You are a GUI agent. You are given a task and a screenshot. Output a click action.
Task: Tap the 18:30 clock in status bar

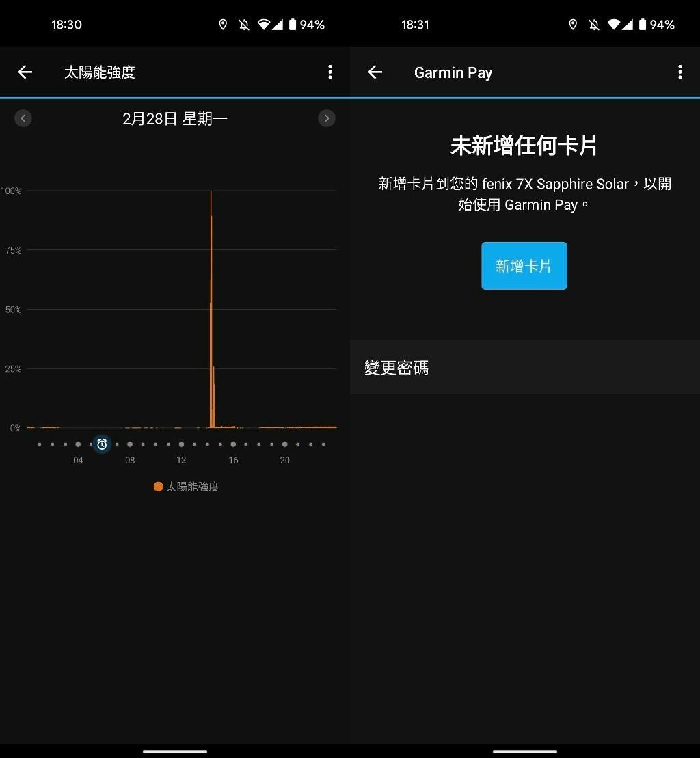(x=67, y=25)
